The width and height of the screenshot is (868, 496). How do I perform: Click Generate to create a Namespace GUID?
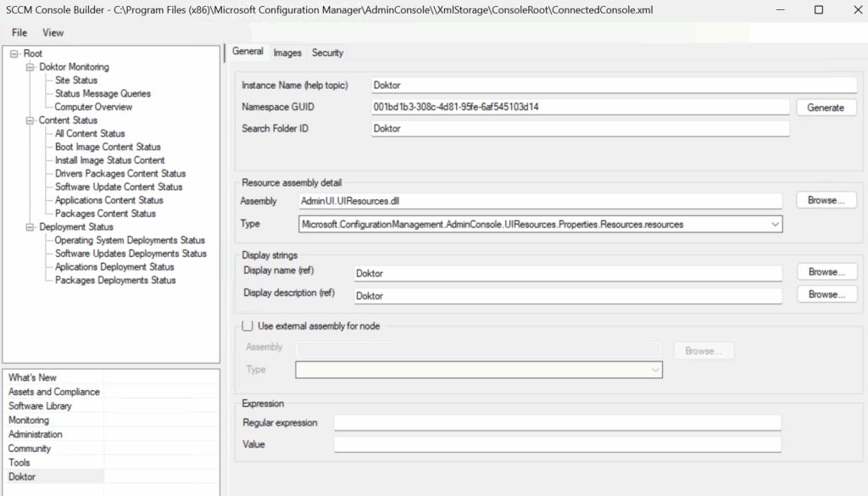click(826, 108)
